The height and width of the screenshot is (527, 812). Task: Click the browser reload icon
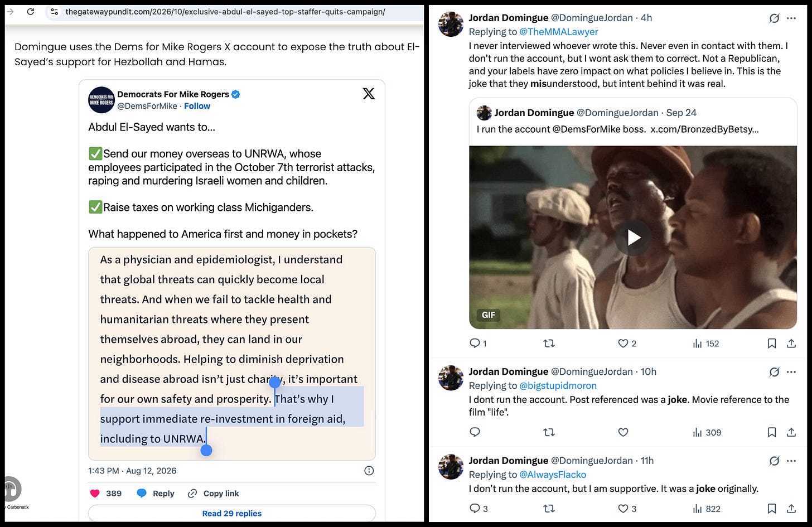coord(31,12)
